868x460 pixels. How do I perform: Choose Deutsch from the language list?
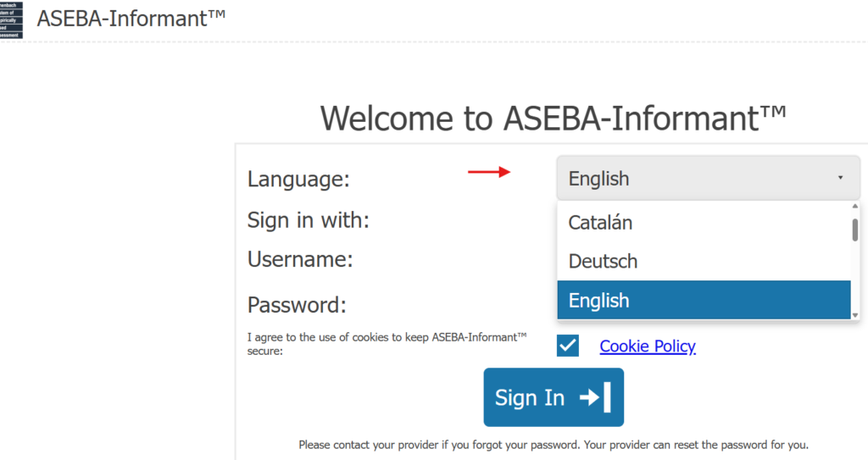pos(603,261)
